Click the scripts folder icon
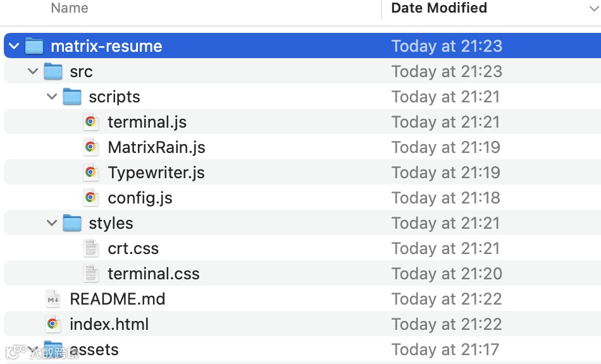 point(72,97)
